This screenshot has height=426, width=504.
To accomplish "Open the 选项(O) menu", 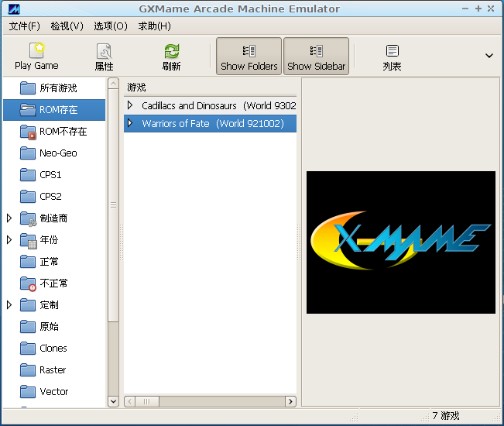I will pyautogui.click(x=111, y=26).
